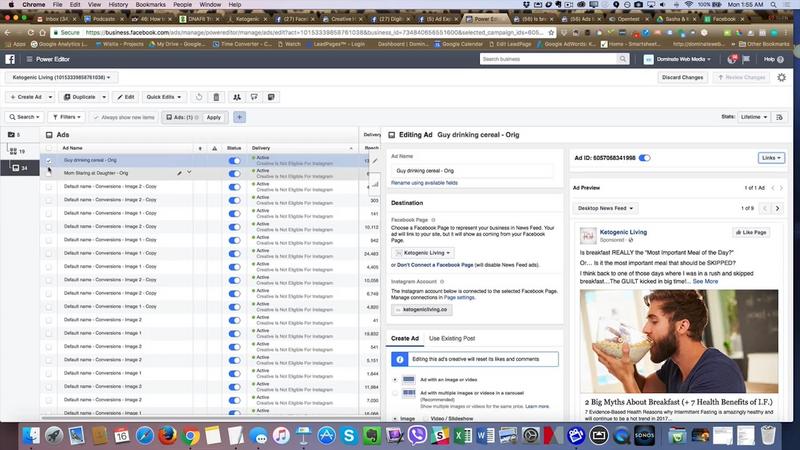Screen dimensions: 800x450
Task: Open the Quick Edits dropdown
Action: (x=164, y=97)
